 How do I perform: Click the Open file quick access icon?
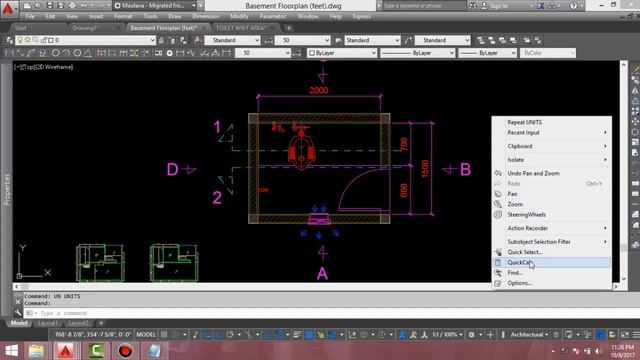38,6
